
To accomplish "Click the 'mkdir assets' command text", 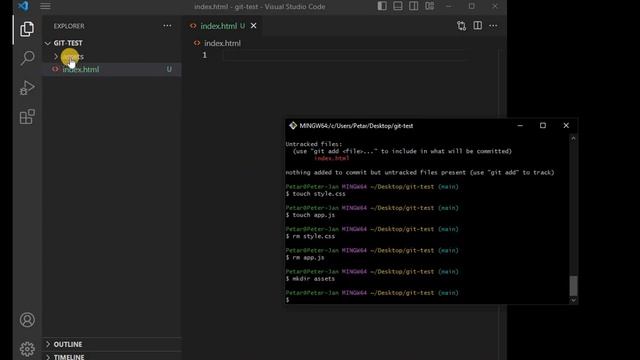I will click(x=313, y=279).
